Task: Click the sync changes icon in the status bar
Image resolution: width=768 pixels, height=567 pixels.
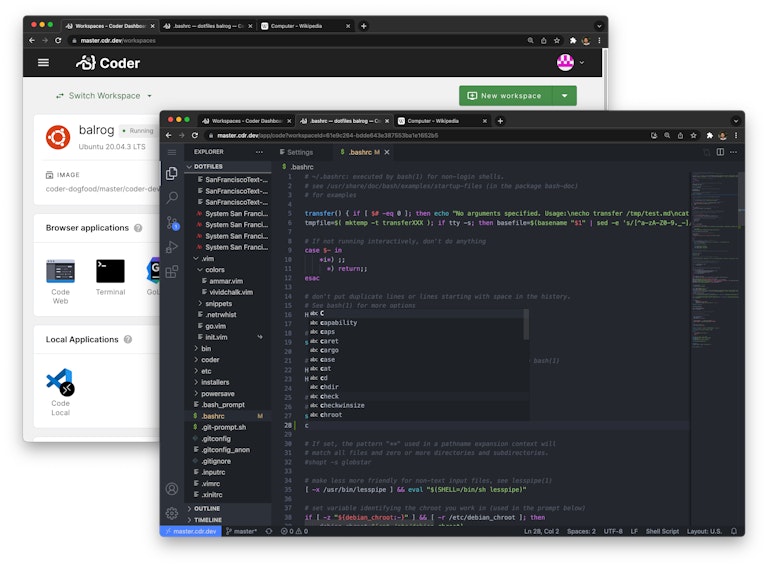Action: click(x=269, y=531)
